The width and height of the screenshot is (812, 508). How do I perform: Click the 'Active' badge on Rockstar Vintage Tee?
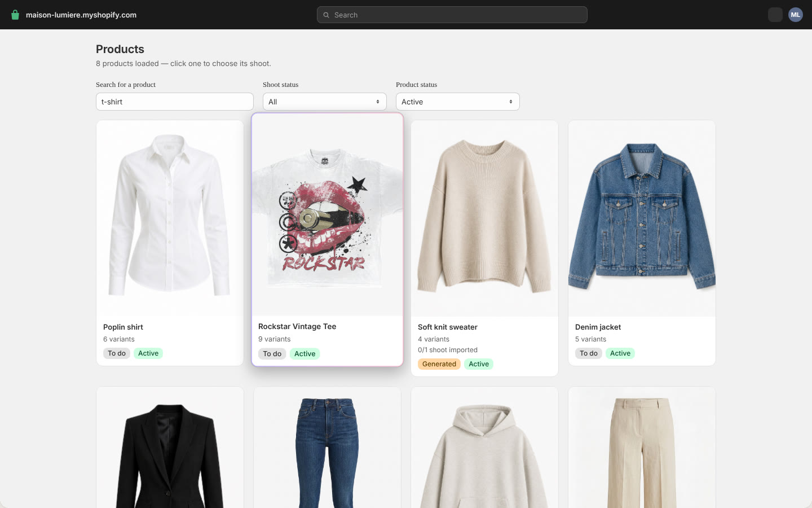[305, 354]
